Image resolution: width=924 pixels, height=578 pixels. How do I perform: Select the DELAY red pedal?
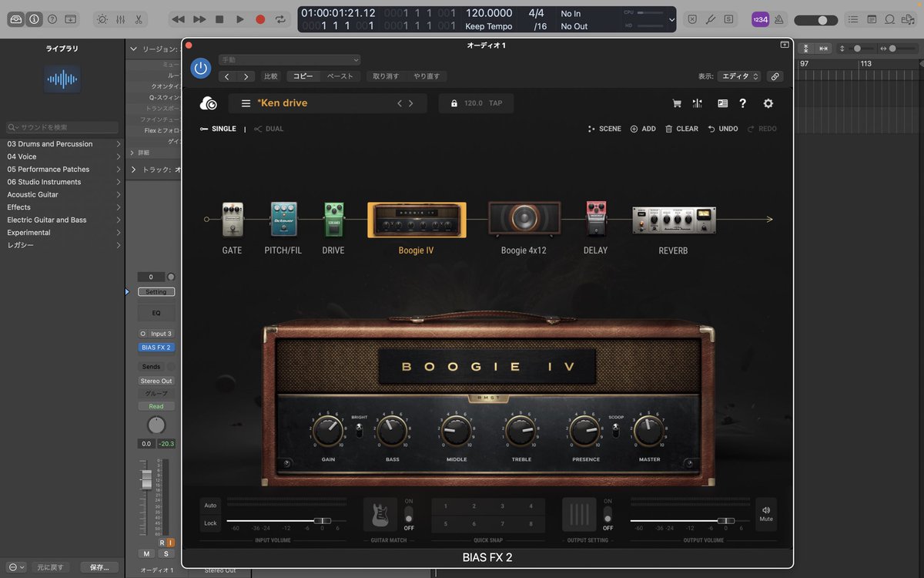pos(595,219)
